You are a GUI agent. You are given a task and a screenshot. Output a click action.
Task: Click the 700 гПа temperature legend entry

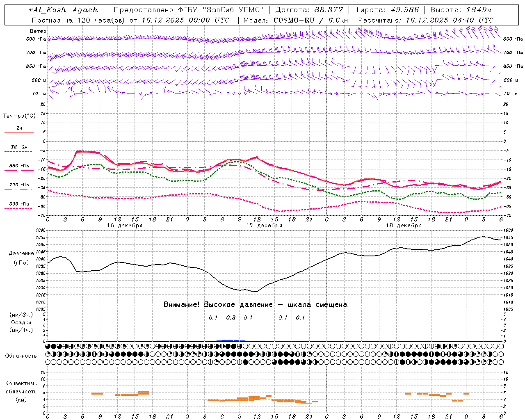19,185
